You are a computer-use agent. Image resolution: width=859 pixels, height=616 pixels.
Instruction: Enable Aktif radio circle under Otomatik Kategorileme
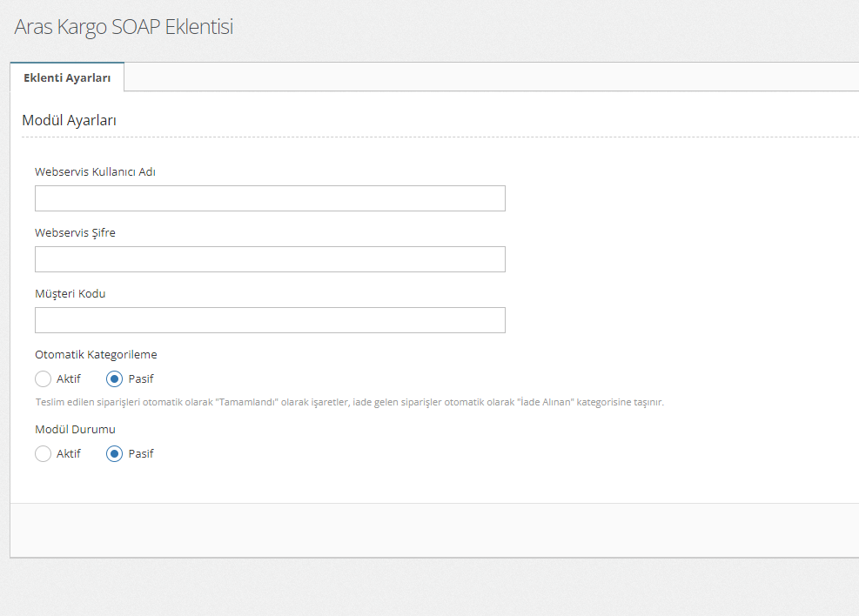43,379
